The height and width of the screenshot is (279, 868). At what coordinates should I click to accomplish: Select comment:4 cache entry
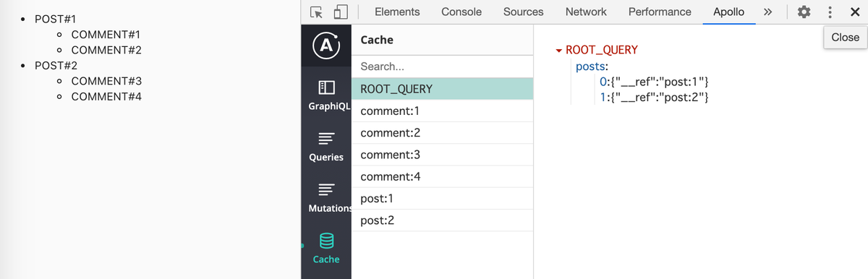pos(442,176)
